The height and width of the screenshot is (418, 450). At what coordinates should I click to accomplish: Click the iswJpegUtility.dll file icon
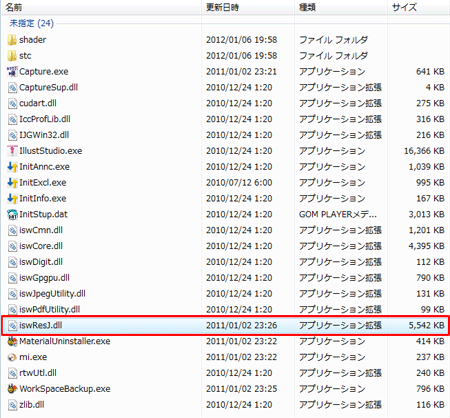click(x=12, y=294)
